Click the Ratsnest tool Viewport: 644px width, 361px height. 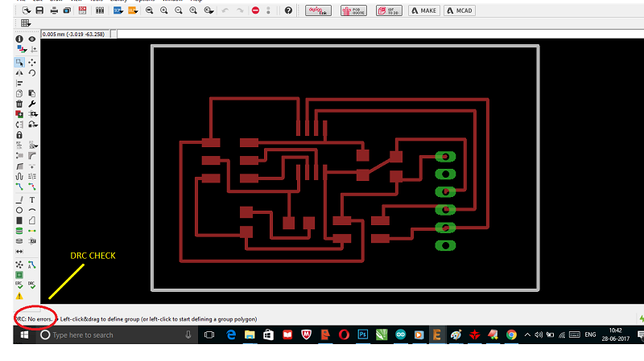coord(19,265)
